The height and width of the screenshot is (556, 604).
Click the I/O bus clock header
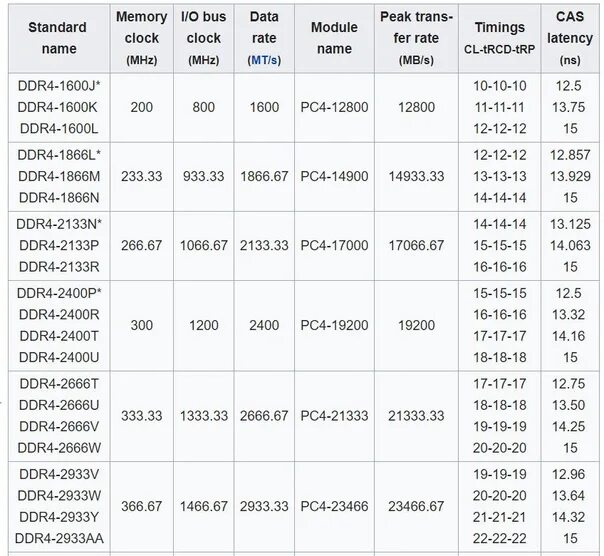pyautogui.click(x=203, y=38)
